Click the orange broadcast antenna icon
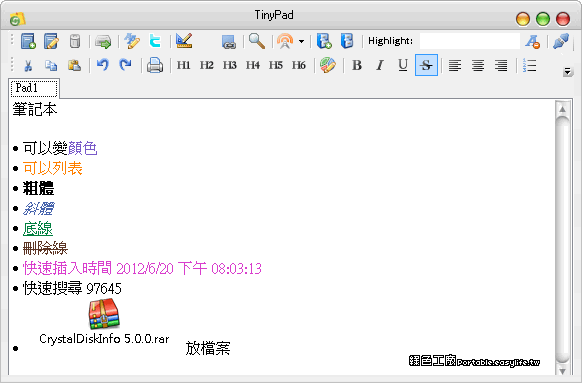The width and height of the screenshot is (582, 383). coord(285,41)
